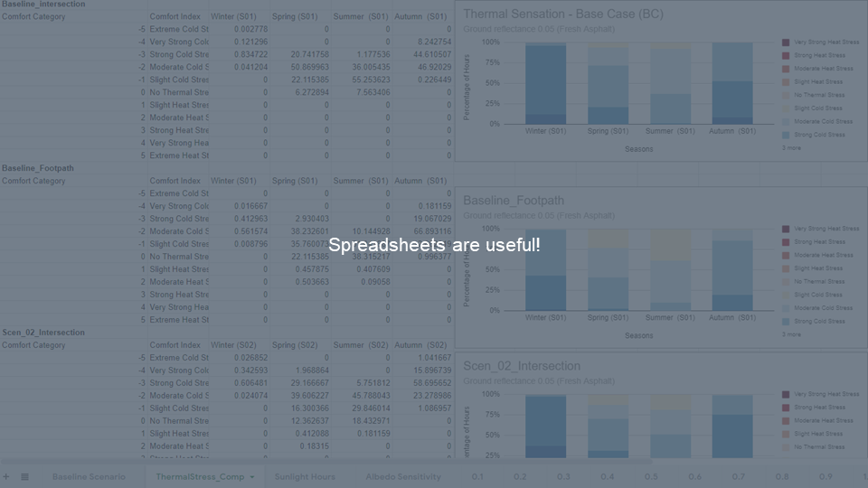Open the sheet tab named 0.5
The width and height of the screenshot is (868, 488).
(x=651, y=476)
